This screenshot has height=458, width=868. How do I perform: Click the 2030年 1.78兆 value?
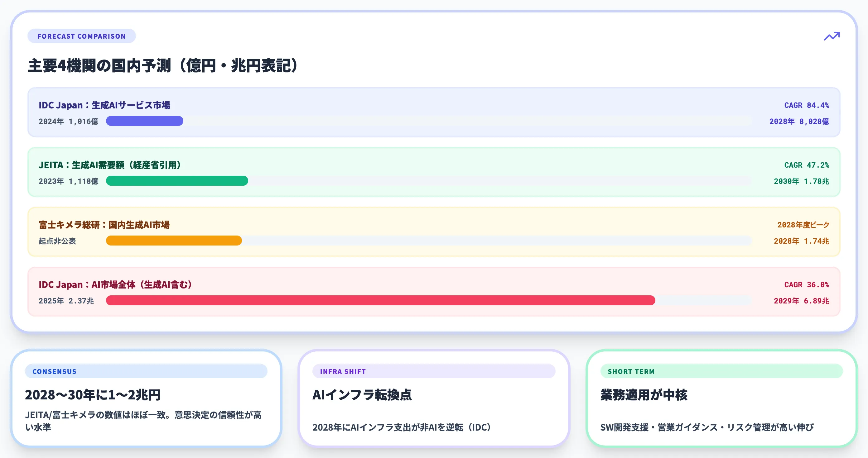click(x=801, y=181)
